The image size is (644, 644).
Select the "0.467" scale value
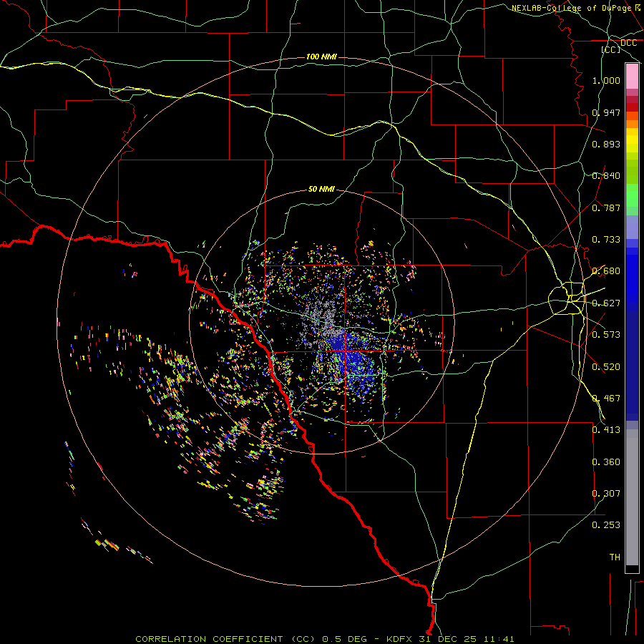coord(606,399)
